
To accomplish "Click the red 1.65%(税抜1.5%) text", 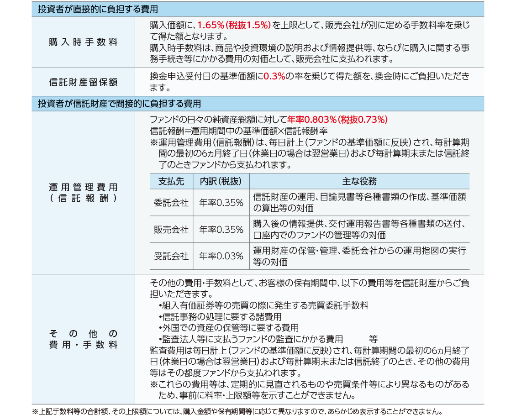I will pos(234,25).
